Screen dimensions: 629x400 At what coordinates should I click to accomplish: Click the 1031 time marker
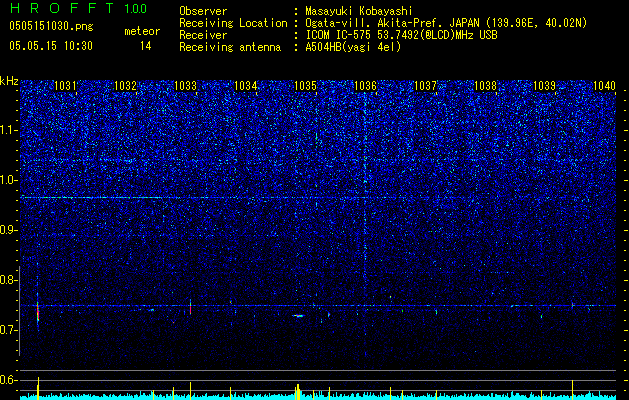point(65,85)
